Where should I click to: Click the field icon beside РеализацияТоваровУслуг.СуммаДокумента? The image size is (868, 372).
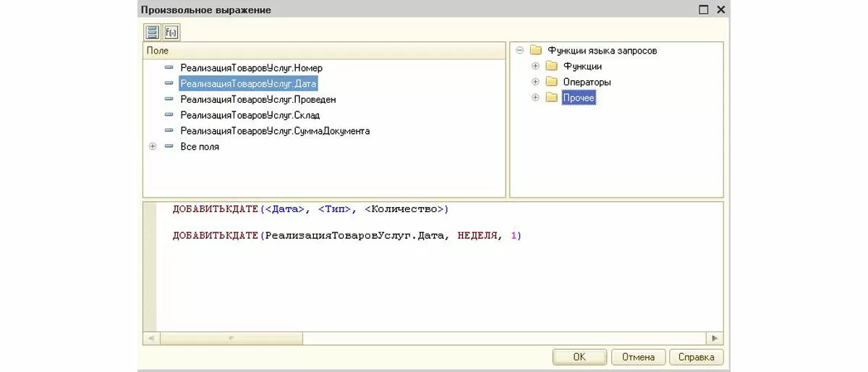tap(169, 131)
